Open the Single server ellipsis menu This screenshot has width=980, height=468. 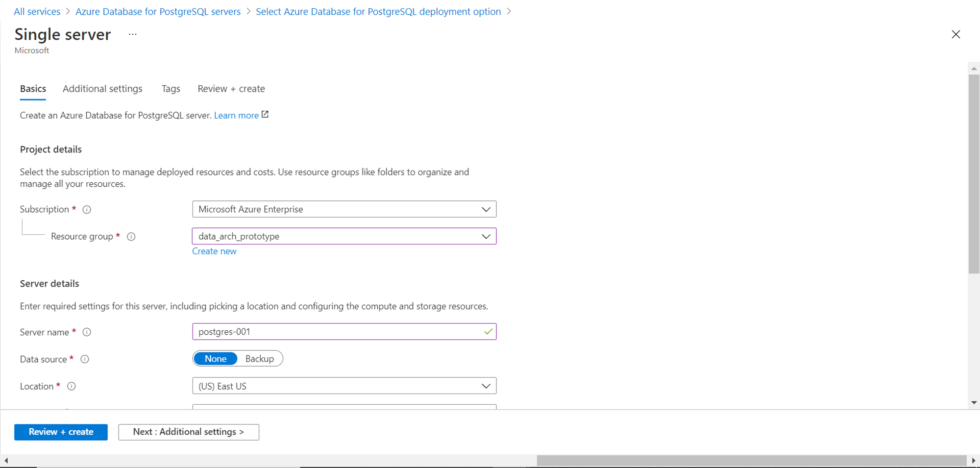132,34
